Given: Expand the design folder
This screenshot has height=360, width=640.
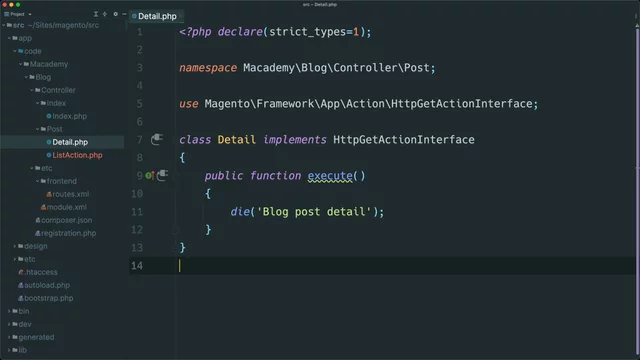Looking at the screenshot, I should coord(15,246).
